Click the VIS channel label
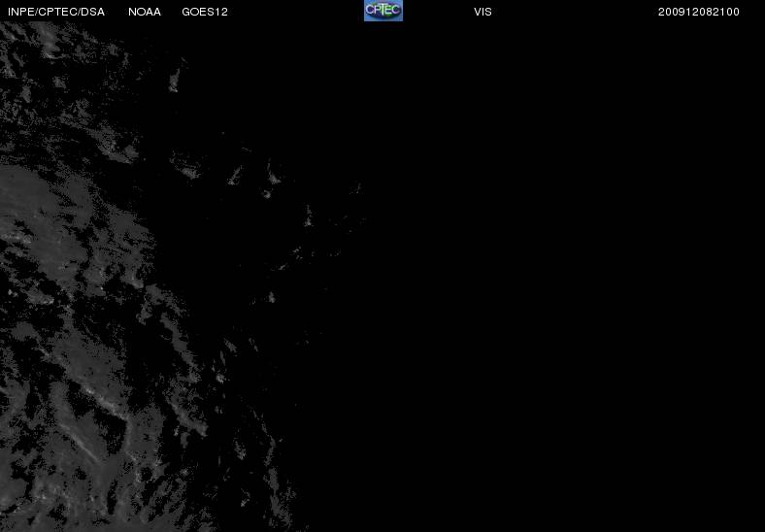The image size is (765, 532). [482, 12]
